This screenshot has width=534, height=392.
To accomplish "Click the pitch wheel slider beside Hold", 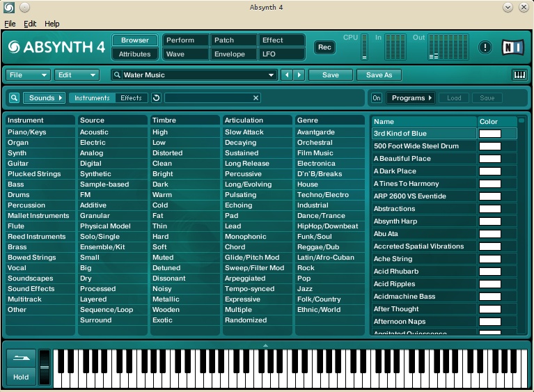I will tap(45, 367).
